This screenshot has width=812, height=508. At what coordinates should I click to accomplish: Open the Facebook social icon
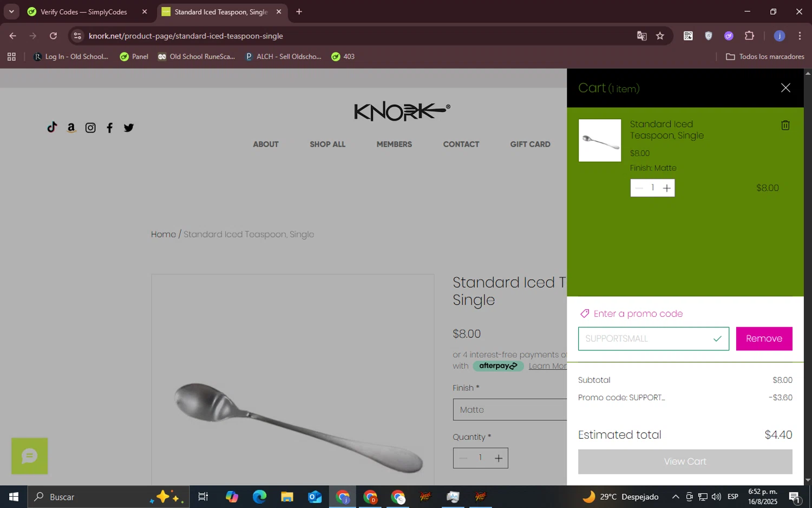click(x=109, y=128)
